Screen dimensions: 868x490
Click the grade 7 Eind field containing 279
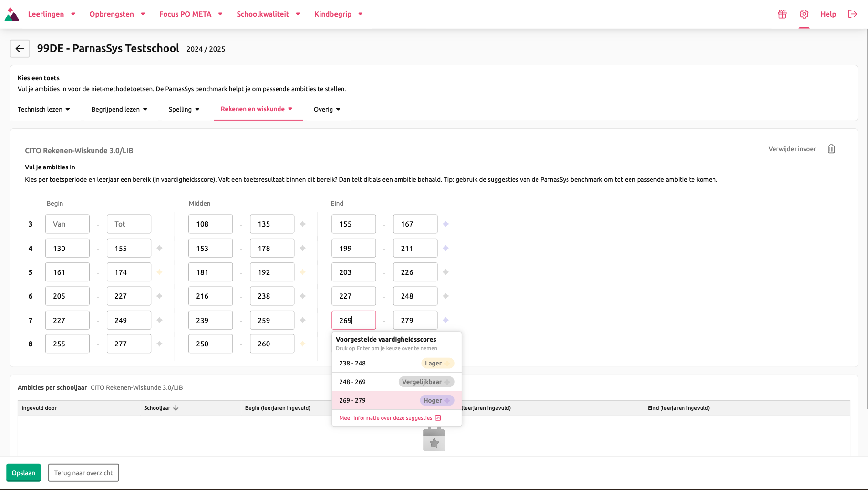click(x=415, y=320)
